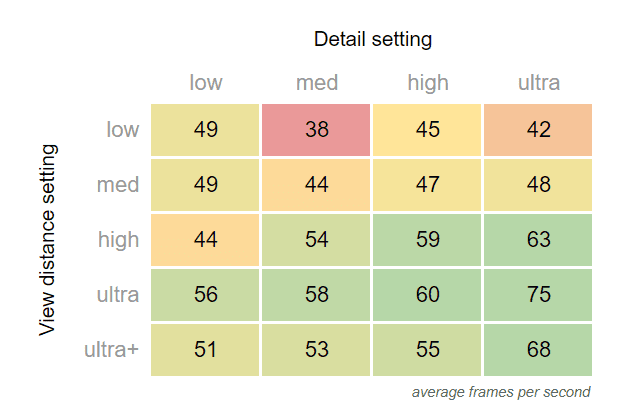Select the "high" row label
Image resolution: width=640 pixels, height=420 pixels.
click(118, 240)
